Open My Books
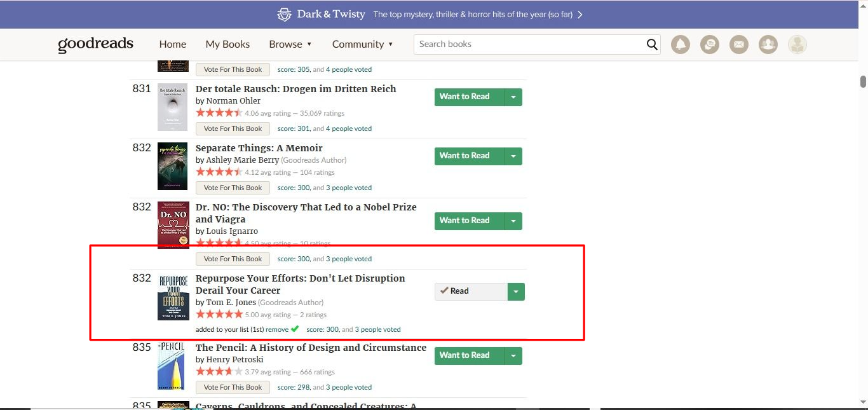The image size is (868, 410). pos(227,44)
